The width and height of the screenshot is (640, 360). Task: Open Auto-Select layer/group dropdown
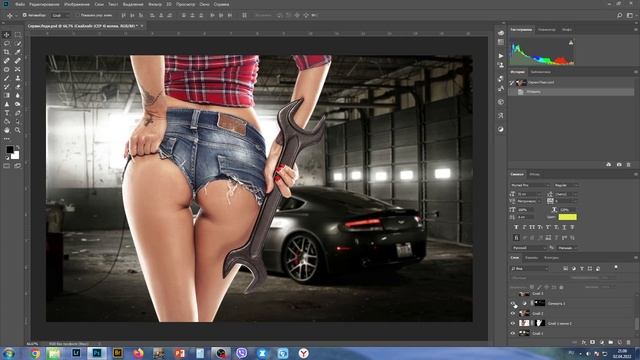61,15
